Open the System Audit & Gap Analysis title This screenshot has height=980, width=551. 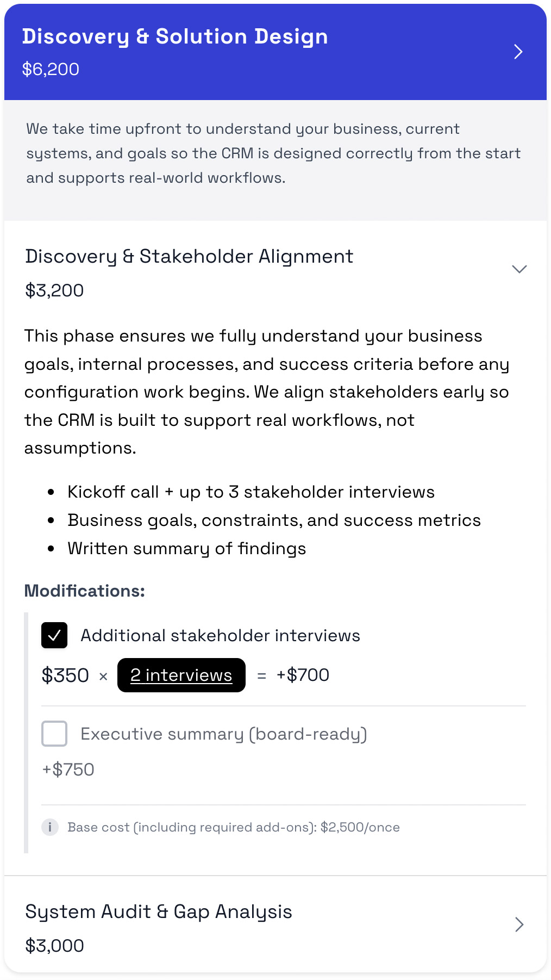(159, 911)
